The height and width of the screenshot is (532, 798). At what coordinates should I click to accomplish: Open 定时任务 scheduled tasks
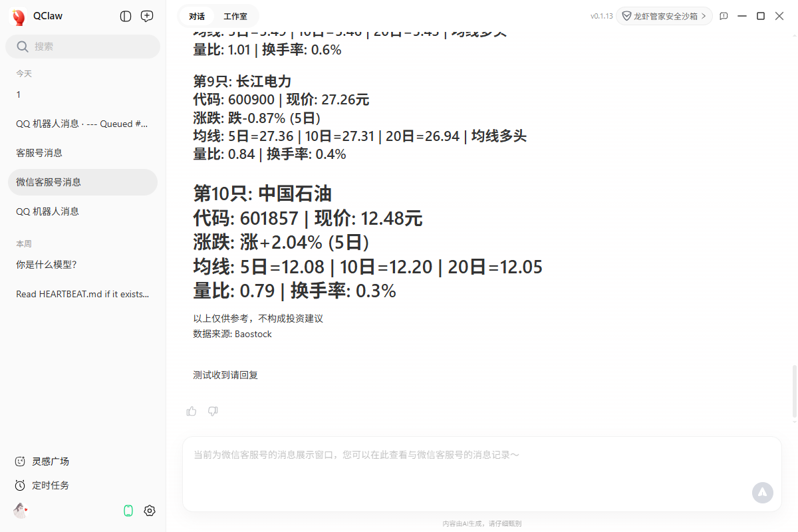point(43,485)
